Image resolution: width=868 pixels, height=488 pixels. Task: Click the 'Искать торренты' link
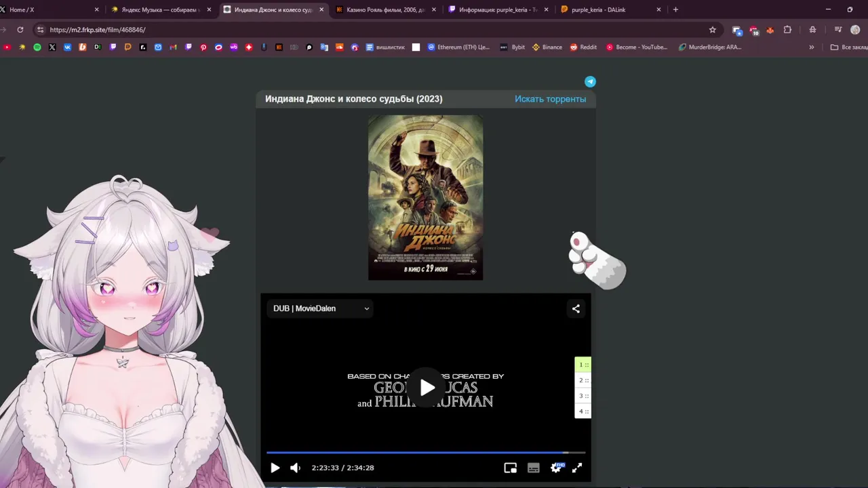click(550, 99)
